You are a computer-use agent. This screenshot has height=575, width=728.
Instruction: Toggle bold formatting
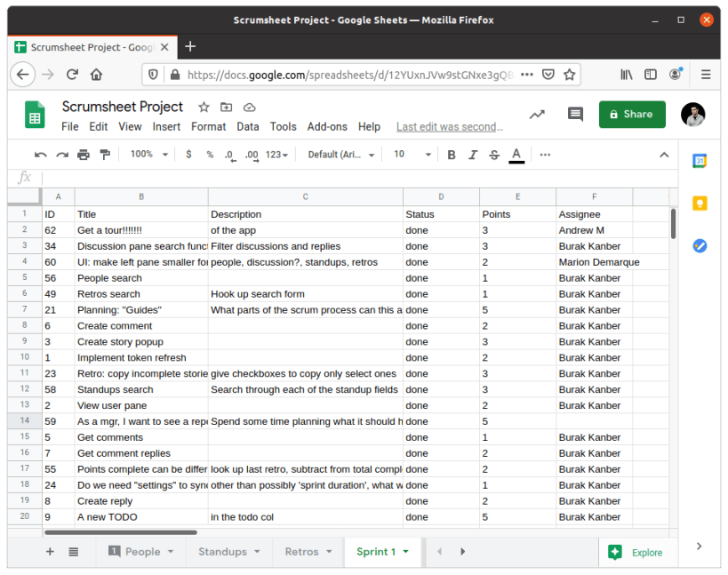click(451, 155)
